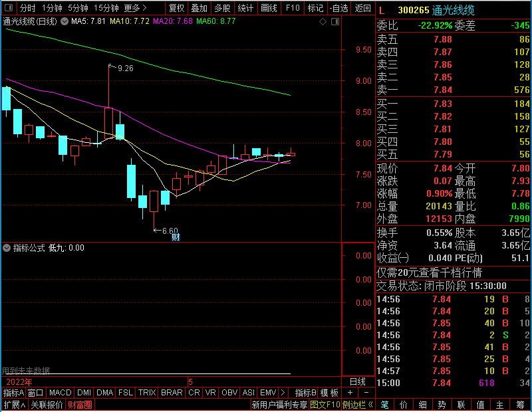Viewport: 532px width, 412px height.
Task: Zoom out chart with the − button
Action: 366,393
